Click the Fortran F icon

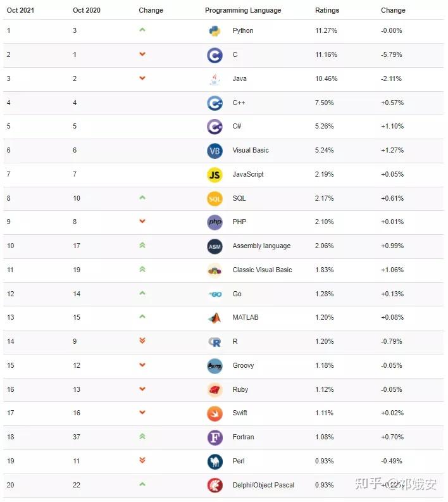click(215, 437)
